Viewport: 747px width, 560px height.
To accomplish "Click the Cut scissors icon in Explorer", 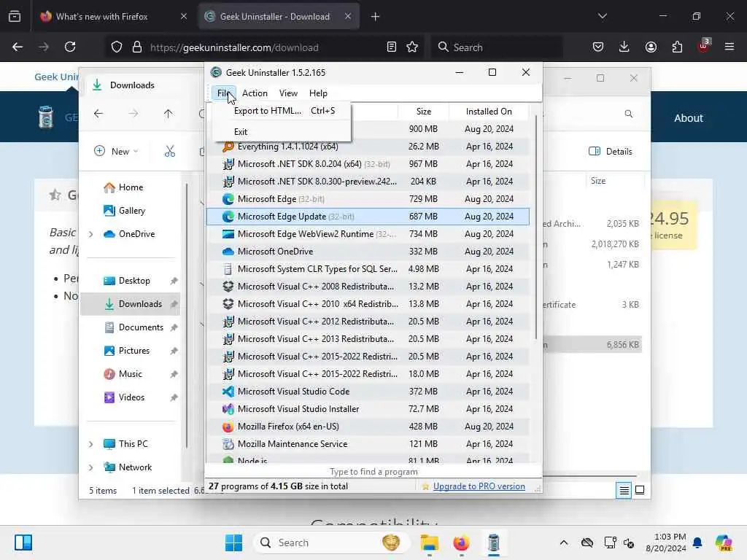I will pos(169,152).
